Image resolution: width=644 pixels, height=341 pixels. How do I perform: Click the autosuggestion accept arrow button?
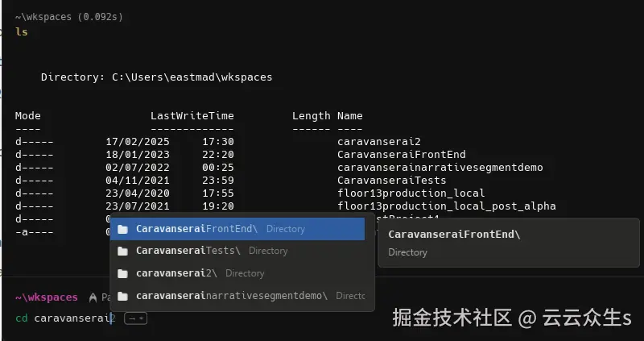134,318
